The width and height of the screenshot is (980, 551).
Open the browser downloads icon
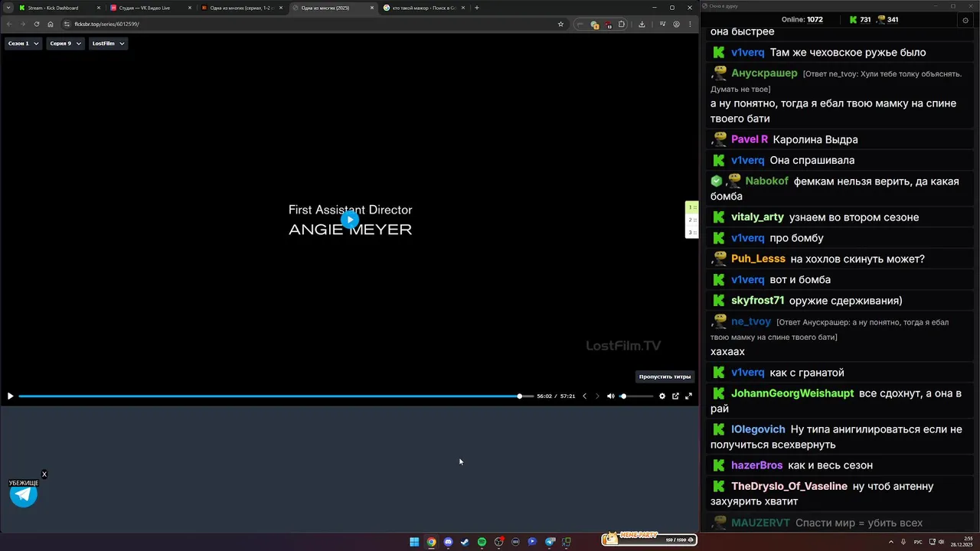(x=642, y=24)
